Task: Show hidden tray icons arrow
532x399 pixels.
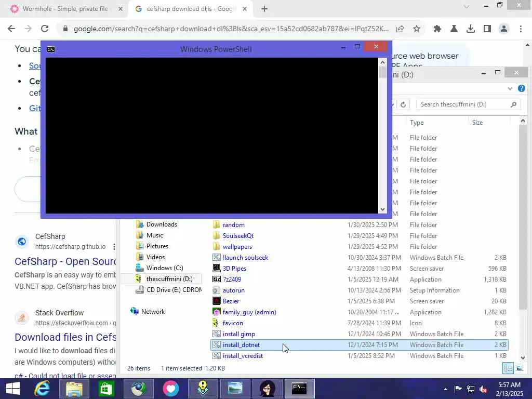Action: (445, 389)
